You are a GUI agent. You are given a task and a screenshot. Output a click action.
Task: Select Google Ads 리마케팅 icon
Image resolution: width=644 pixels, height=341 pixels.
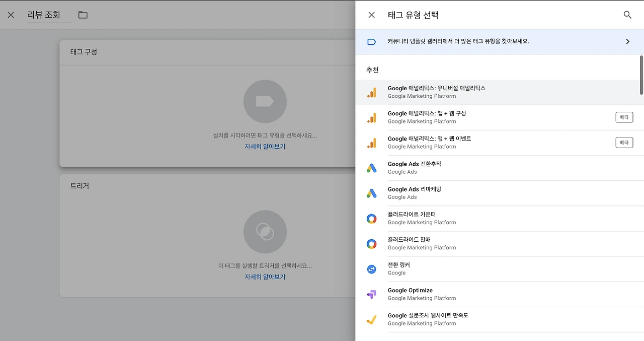[371, 193]
